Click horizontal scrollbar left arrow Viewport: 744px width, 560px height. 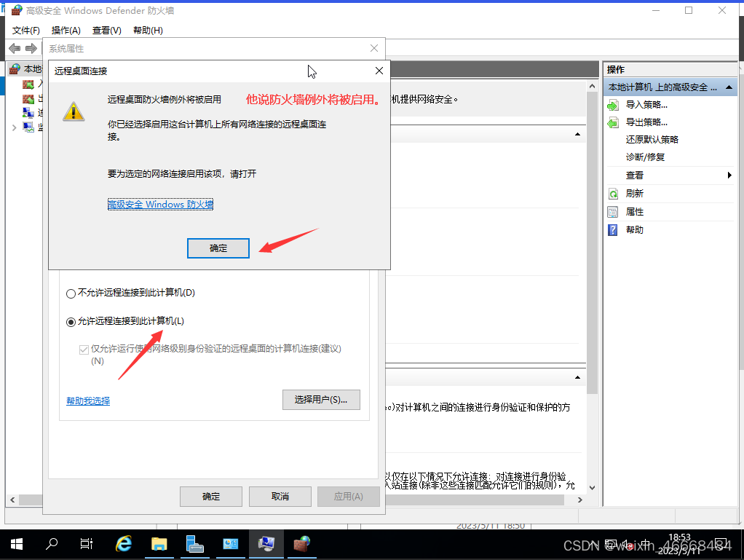[12, 500]
